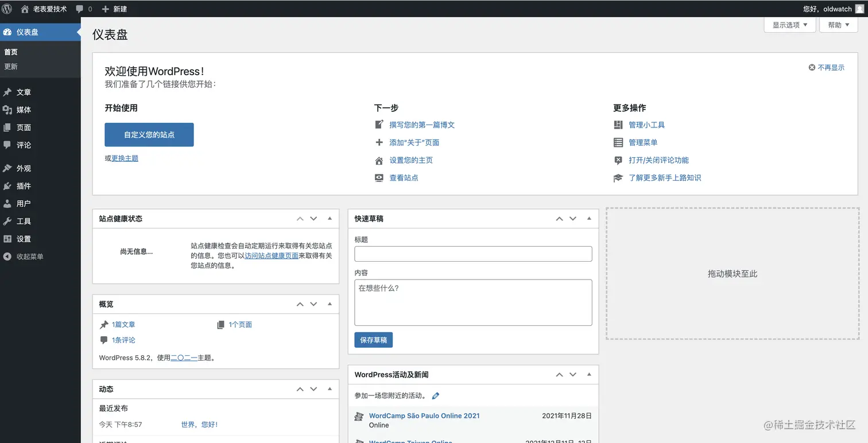Click the 工具 wrench icon in the sidebar
Screen dimensions: 868x443
(7, 221)
